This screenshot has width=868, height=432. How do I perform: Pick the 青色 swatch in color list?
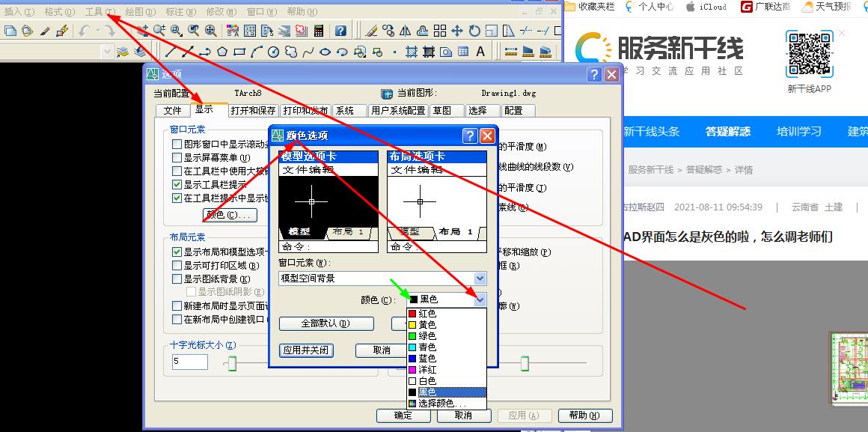click(412, 347)
